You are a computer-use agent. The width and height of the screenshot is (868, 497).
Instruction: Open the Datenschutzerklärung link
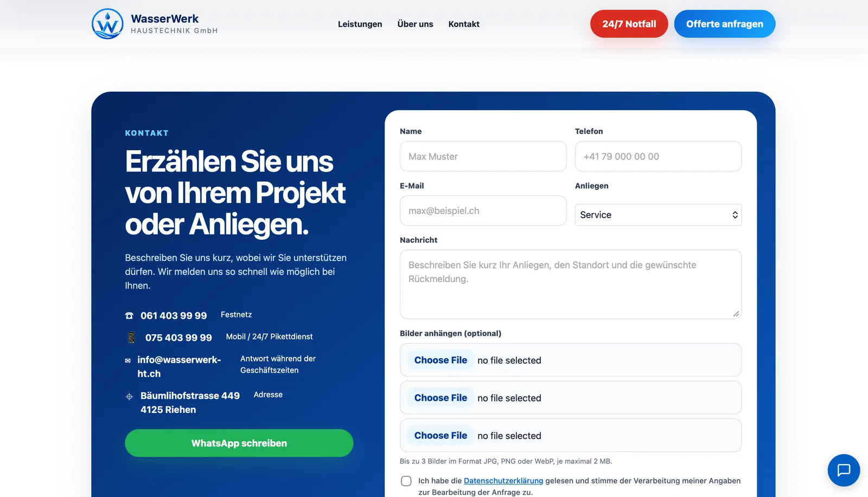point(503,481)
